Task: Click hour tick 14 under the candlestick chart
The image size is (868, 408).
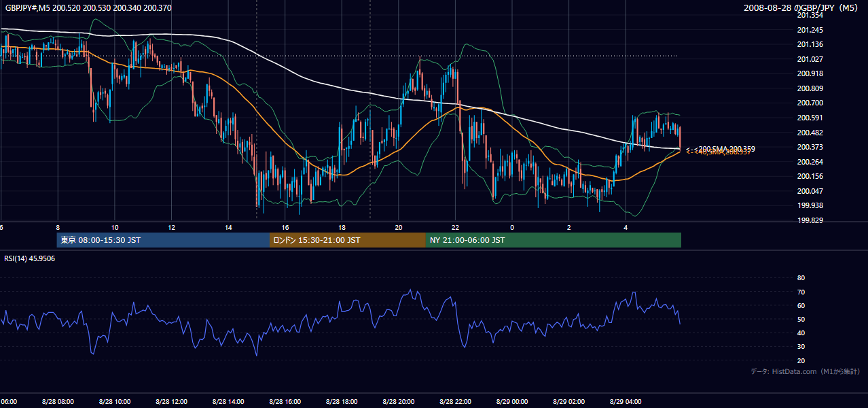Action: (228, 228)
